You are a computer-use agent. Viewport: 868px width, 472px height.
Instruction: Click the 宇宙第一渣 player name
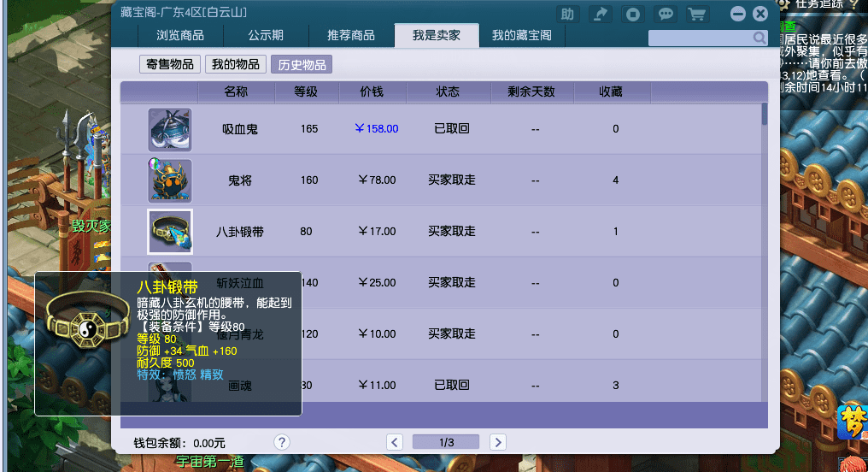click(210, 462)
